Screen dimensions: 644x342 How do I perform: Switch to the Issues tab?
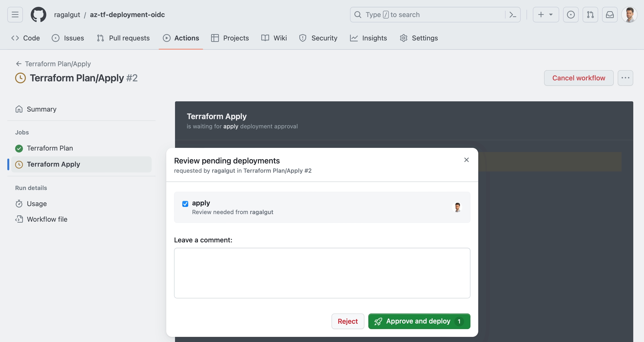pos(68,38)
